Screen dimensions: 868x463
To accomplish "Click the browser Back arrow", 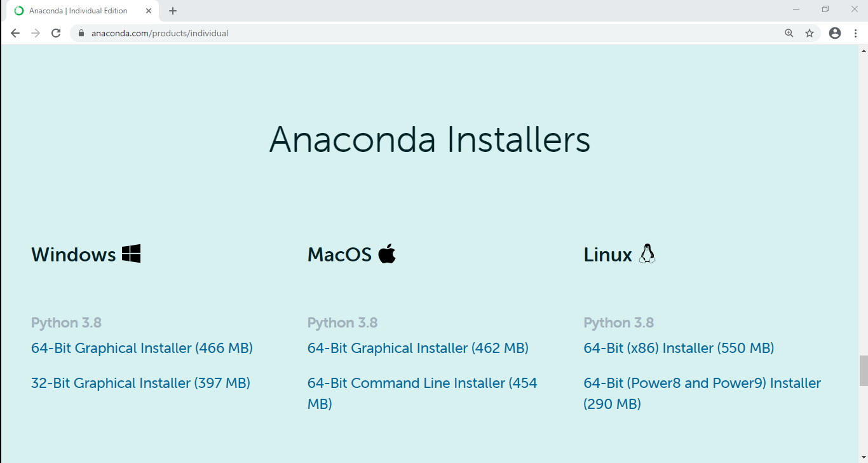I will [x=15, y=33].
